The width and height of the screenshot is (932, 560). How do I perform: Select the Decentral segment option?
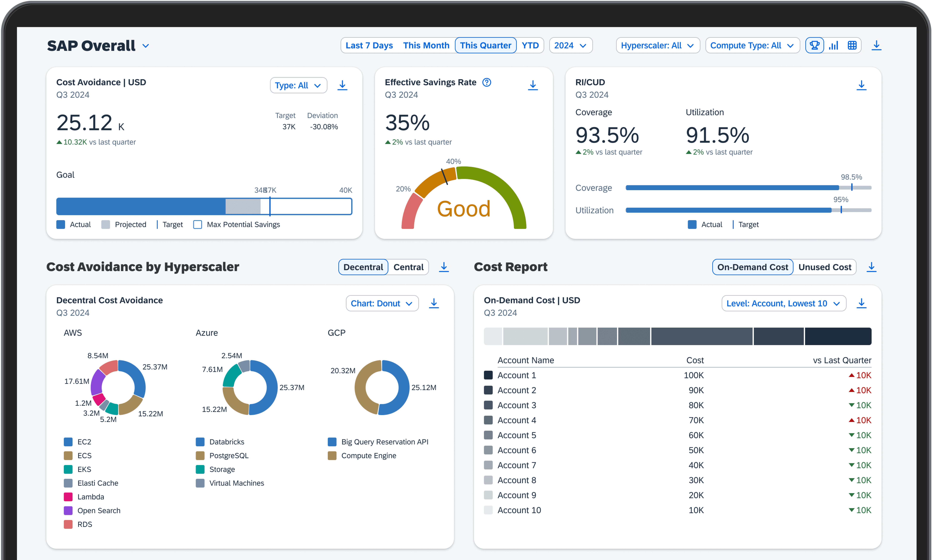pyautogui.click(x=363, y=267)
